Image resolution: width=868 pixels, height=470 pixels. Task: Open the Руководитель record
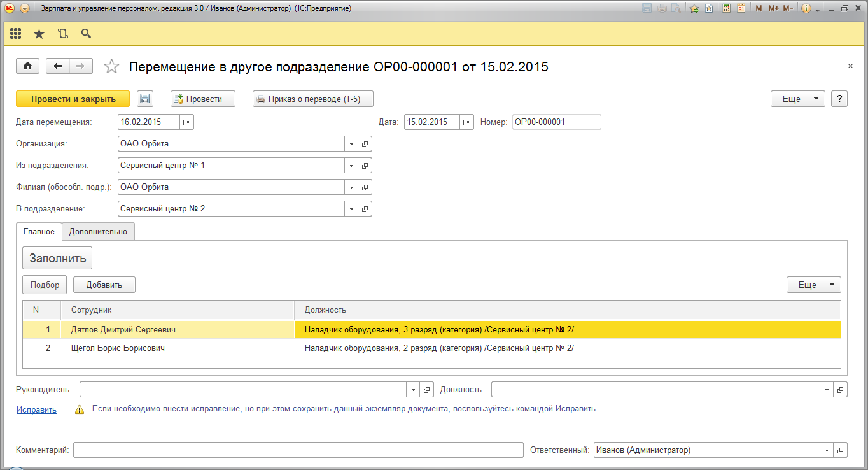[428, 390]
